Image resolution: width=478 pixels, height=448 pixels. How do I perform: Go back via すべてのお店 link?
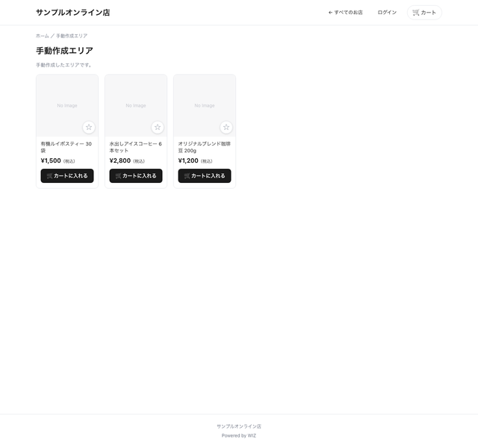pyautogui.click(x=345, y=13)
